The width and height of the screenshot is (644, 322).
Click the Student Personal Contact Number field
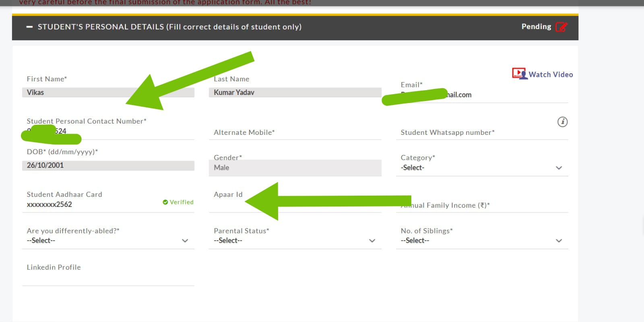point(108,132)
